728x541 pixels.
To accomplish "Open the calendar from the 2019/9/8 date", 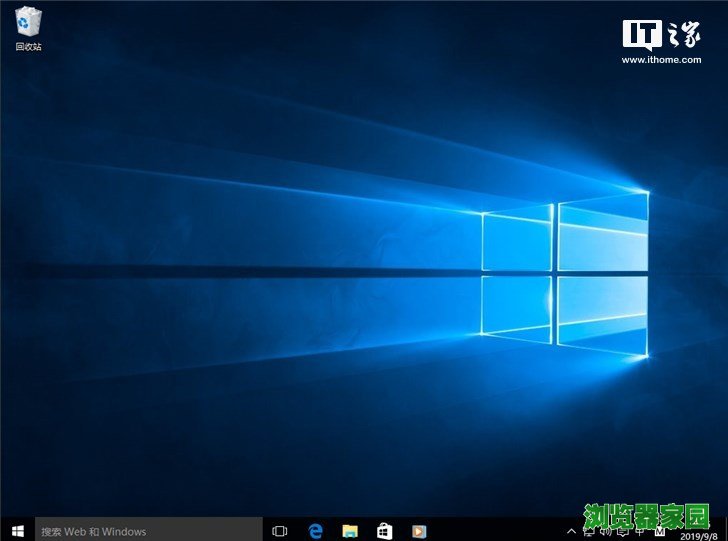I will tap(700, 535).
